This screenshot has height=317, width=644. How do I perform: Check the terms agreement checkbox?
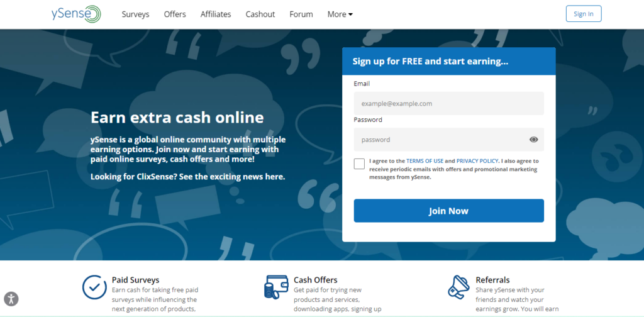coord(359,164)
